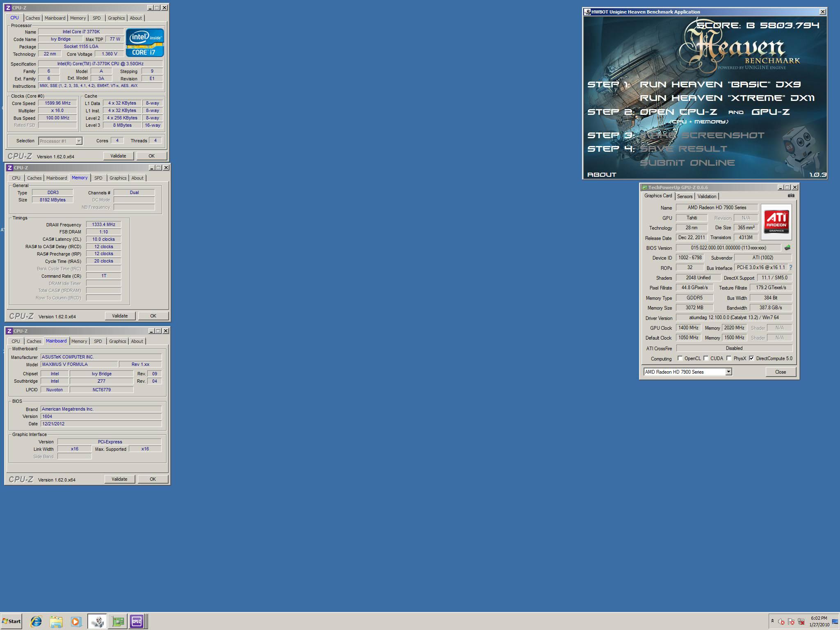Toggle the DirectCompute 5.0 checkbox

(751, 358)
